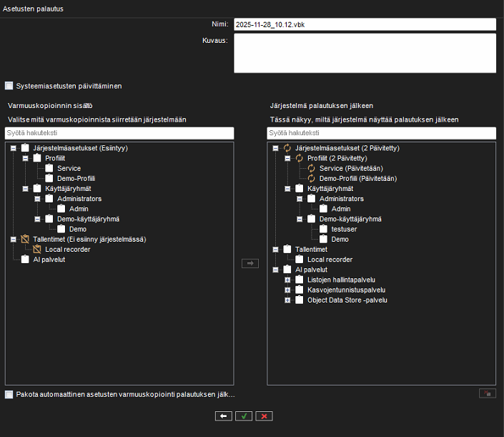The width and height of the screenshot is (504, 437).
Task: Click refresh icon of Service (Päivitetään)
Action: click(311, 168)
